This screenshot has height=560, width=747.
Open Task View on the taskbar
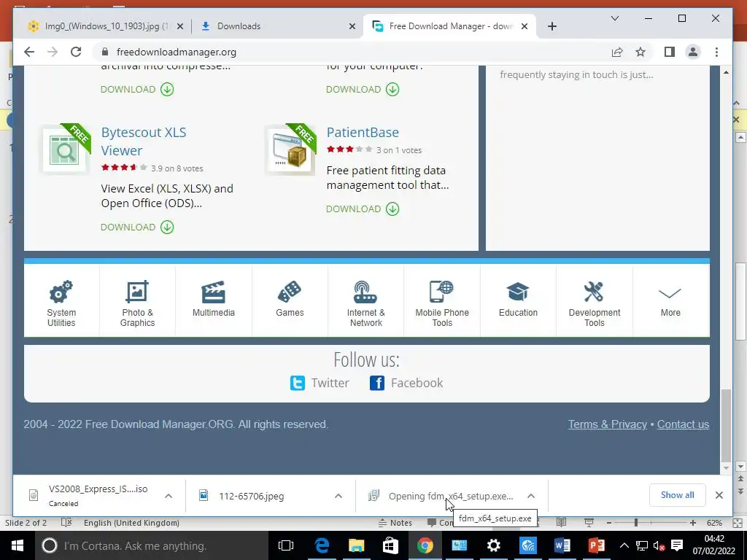click(x=286, y=545)
